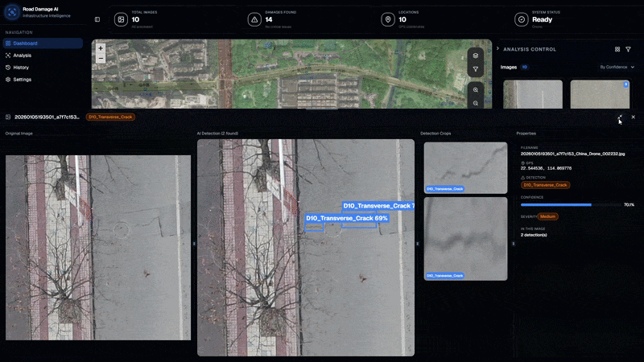Click the Locations map pin icon

tap(388, 19)
